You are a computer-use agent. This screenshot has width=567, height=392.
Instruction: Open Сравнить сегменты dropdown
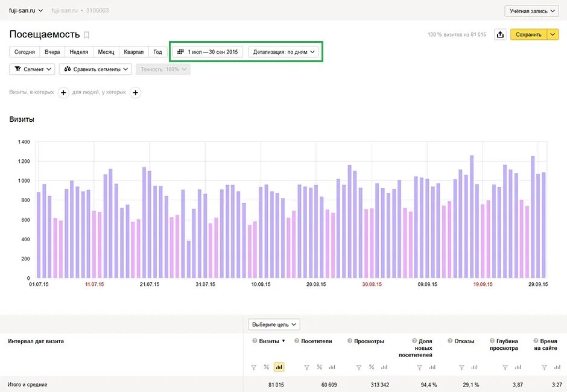pyautogui.click(x=95, y=69)
